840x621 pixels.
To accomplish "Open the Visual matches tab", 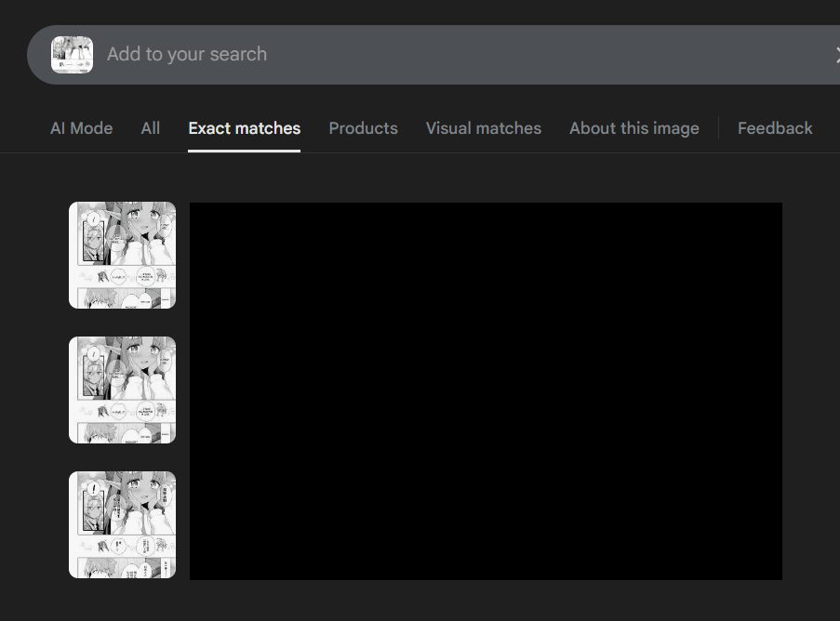I will pos(484,128).
